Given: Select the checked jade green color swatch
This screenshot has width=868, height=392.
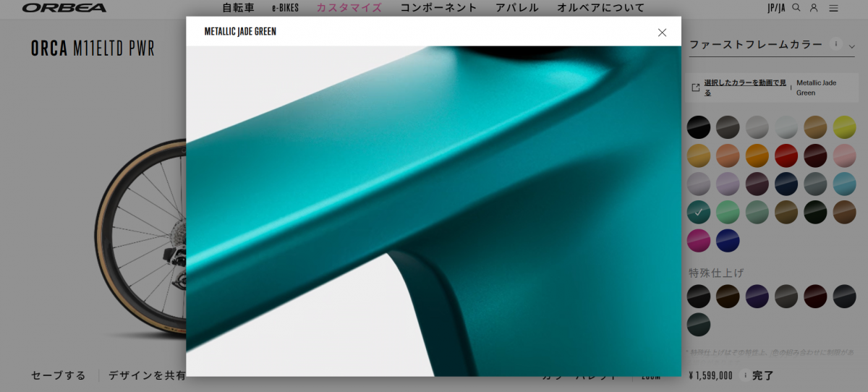Looking at the screenshot, I should pos(699,212).
